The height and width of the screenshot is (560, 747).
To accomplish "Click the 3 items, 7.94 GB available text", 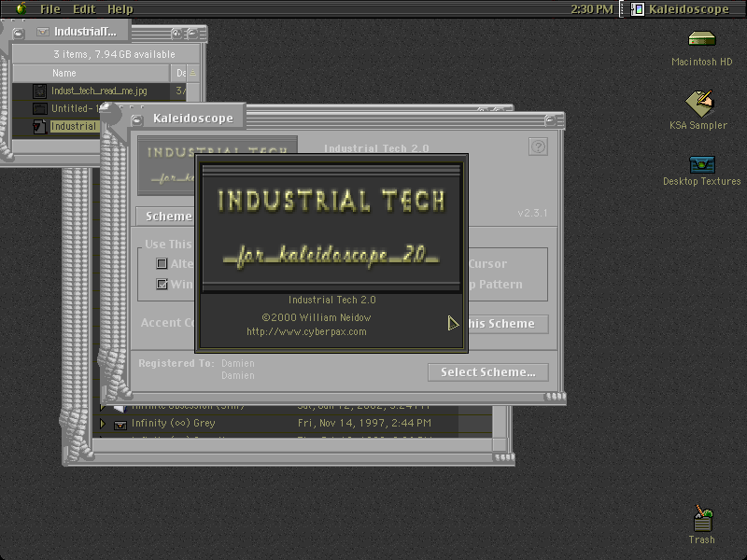I will coord(114,54).
